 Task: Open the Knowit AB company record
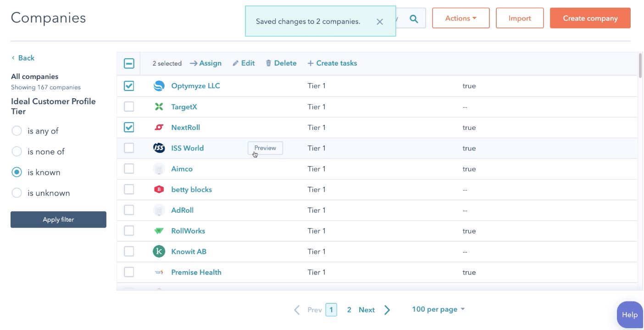click(x=189, y=251)
